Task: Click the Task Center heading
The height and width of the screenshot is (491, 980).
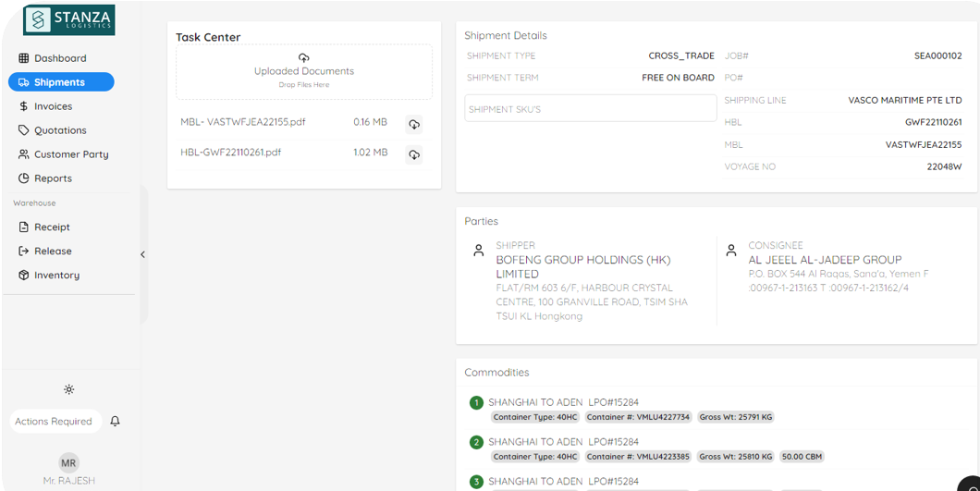Action: pos(208,37)
